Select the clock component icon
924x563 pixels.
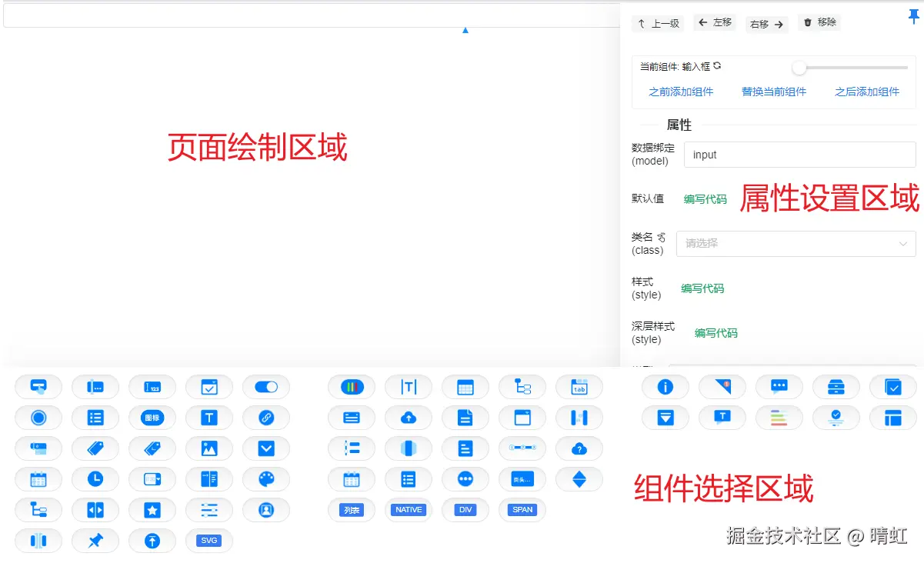95,479
